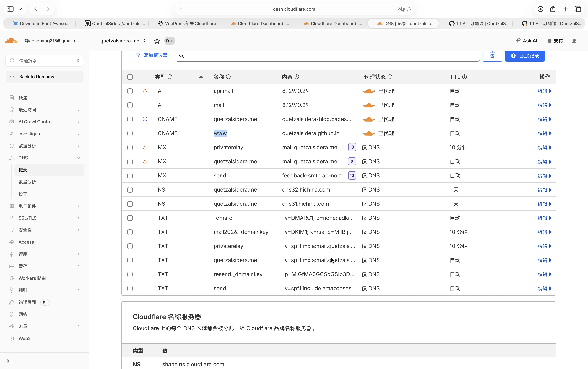
Task: Click 编辑 on mail A record
Action: pyautogui.click(x=544, y=105)
